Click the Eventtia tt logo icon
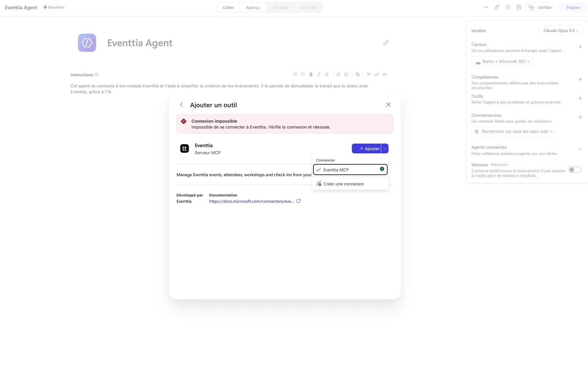 tap(184, 148)
